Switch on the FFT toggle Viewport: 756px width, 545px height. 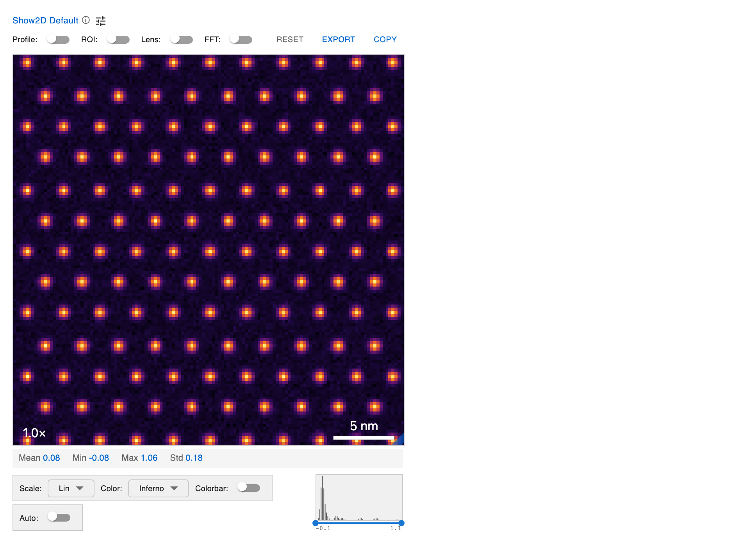[x=241, y=39]
